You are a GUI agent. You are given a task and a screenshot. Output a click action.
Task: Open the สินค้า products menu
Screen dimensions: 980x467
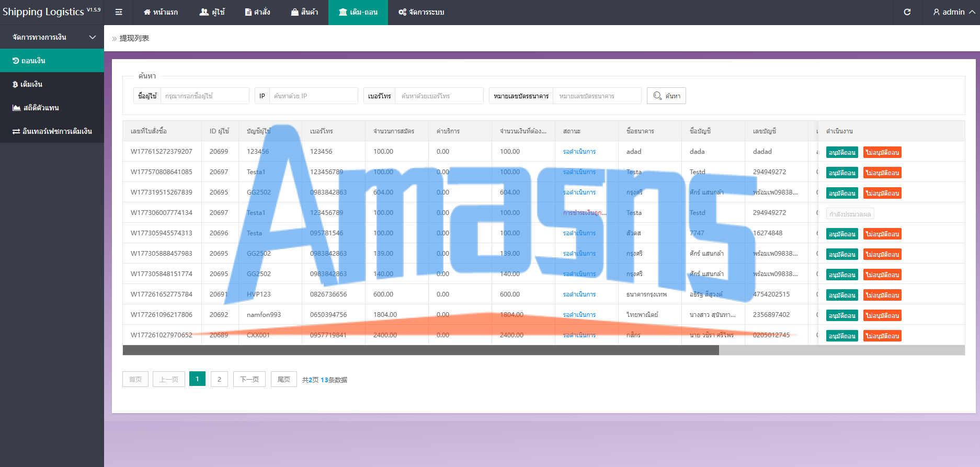point(304,12)
